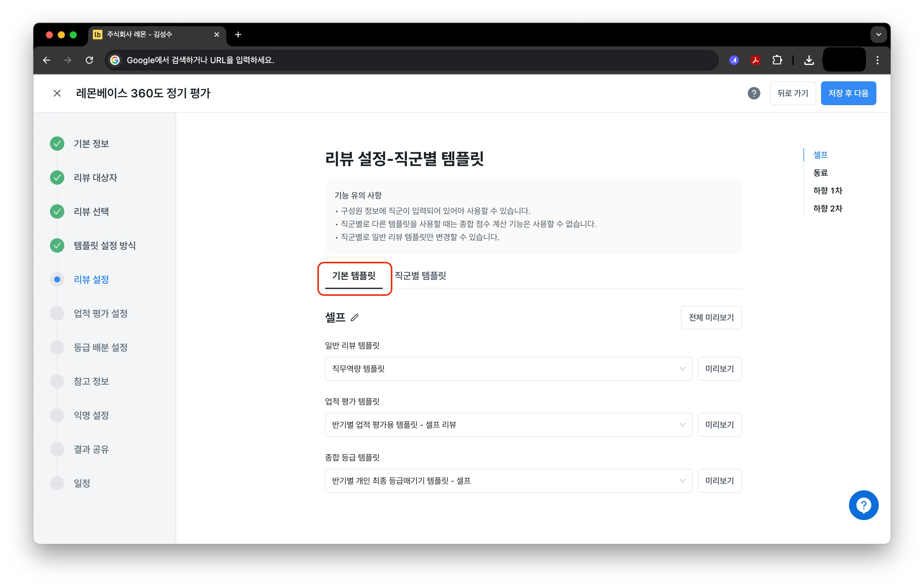The image size is (924, 588).
Task: Open browser downloads icon
Action: pyautogui.click(x=809, y=60)
